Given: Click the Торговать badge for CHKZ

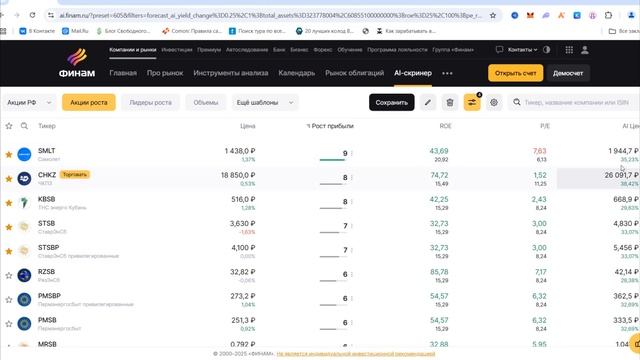Looking at the screenshot, I should pyautogui.click(x=75, y=175).
